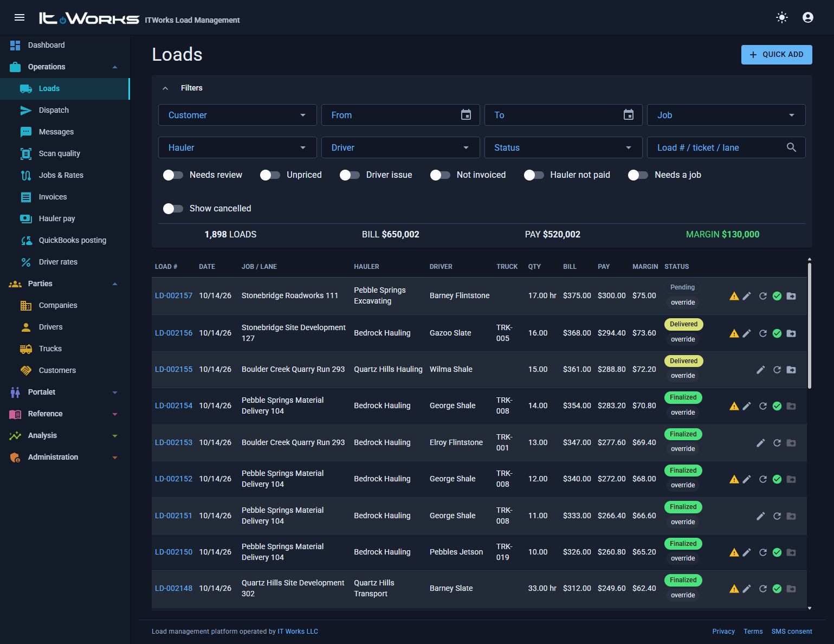The width and height of the screenshot is (834, 644).
Task: Expand the Analysis sidebar section
Action: 65,435
